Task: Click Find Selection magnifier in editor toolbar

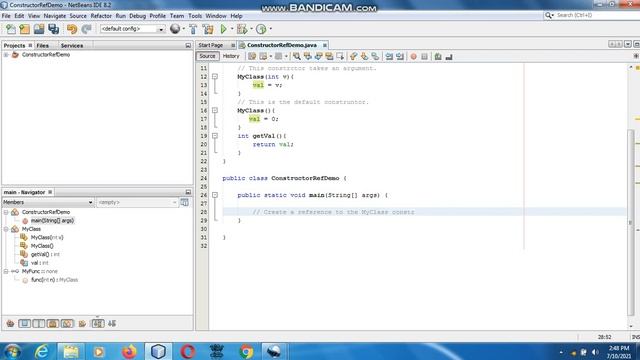Action: coord(297,57)
